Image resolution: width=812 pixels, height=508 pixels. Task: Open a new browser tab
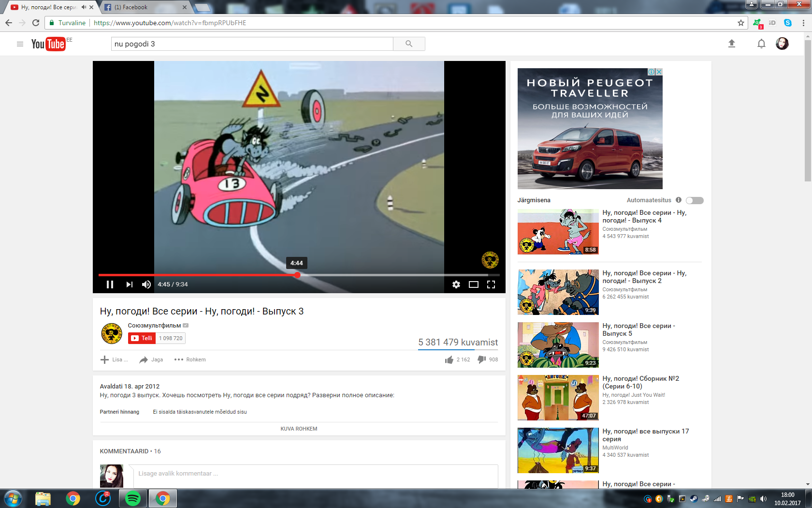tap(203, 8)
